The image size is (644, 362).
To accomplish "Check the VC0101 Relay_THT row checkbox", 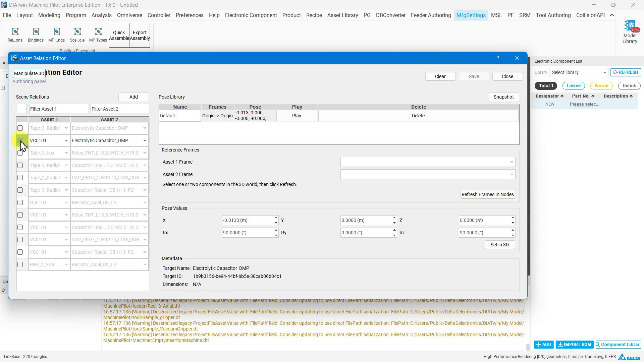I will tap(20, 215).
